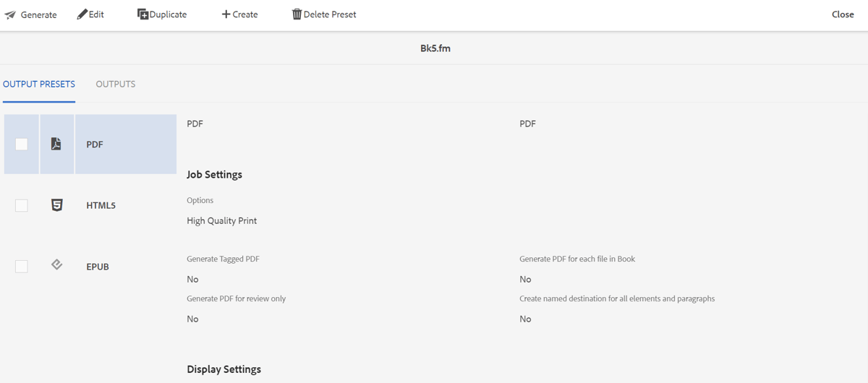Enable the EPUB preset checkbox
This screenshot has width=868, height=383.
tap(22, 267)
